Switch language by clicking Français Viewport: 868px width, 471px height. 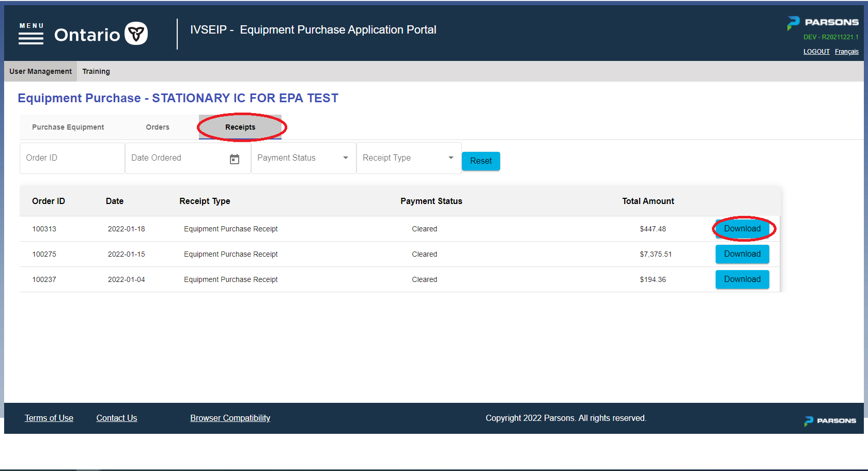[847, 51]
